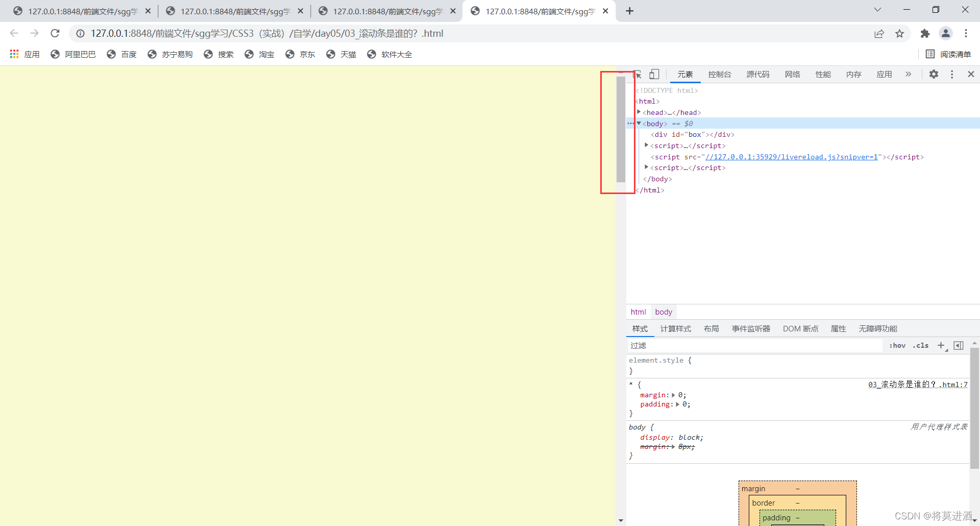Switch to the 源代码 Sources tab
Image resolution: width=980 pixels, height=526 pixels.
click(x=757, y=75)
